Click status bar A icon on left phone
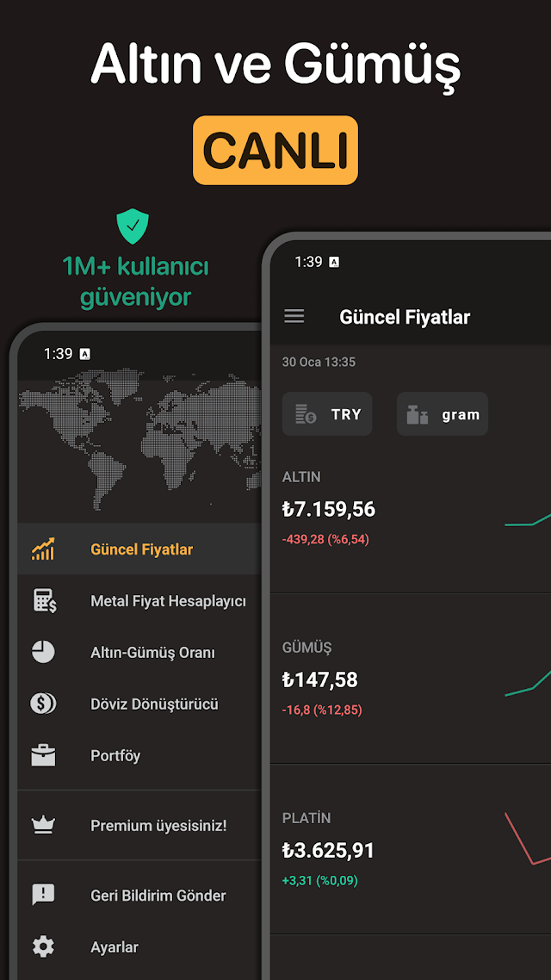 point(85,355)
